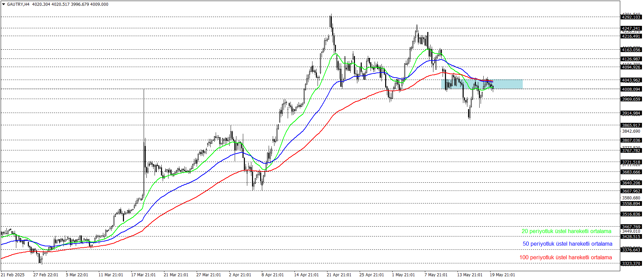The width and height of the screenshot is (644, 279).
Task: Click the 25 Apr 21:01 time axis label
Action: pyautogui.click(x=372, y=275)
